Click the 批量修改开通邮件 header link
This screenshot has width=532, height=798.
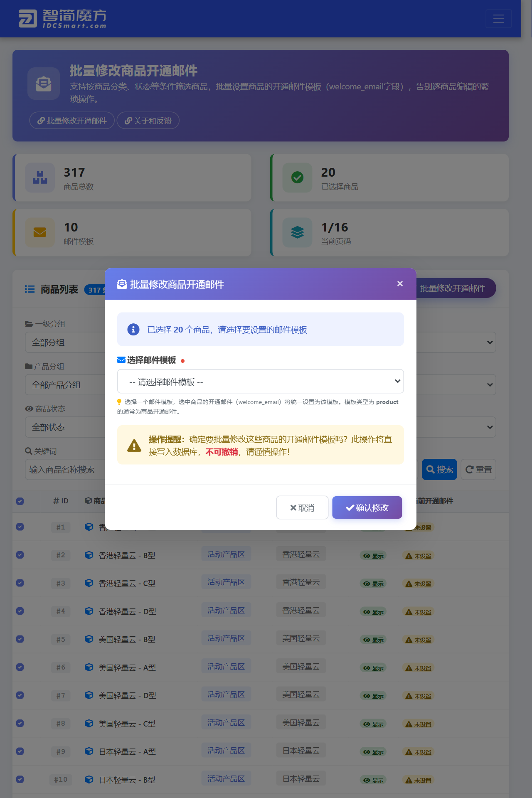tap(72, 121)
